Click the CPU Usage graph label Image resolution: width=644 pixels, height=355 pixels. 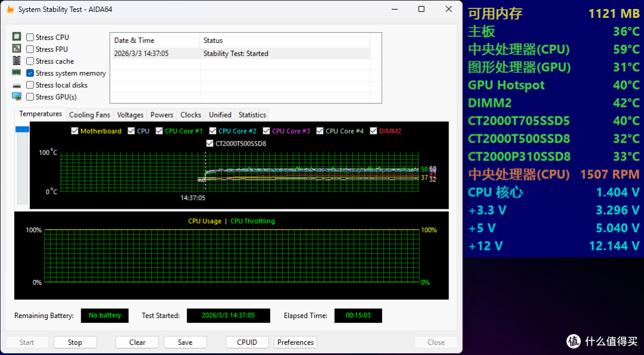coord(205,221)
